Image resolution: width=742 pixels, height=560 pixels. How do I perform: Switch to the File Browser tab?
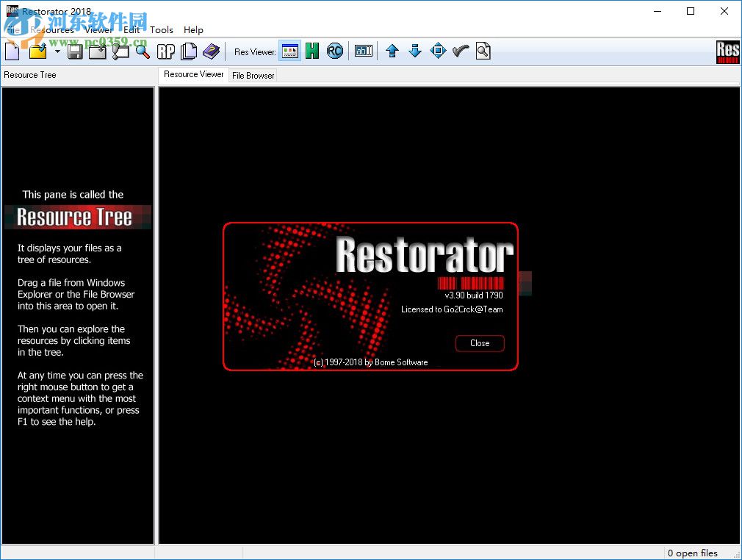(x=253, y=74)
